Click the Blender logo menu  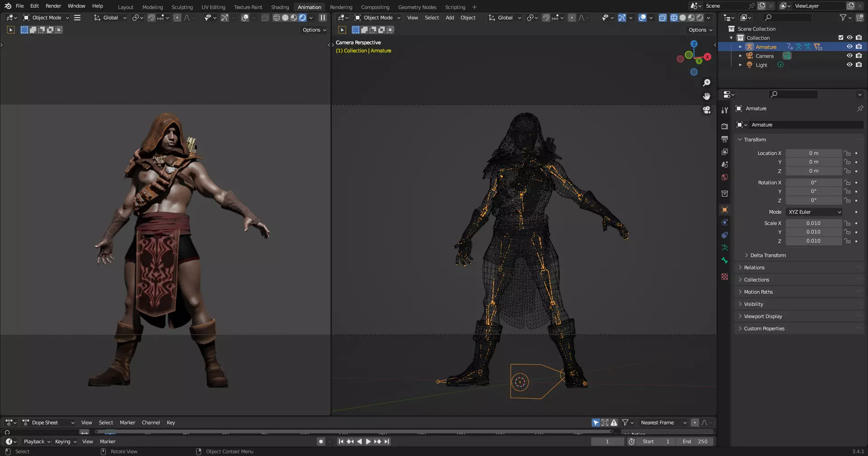[8, 6]
